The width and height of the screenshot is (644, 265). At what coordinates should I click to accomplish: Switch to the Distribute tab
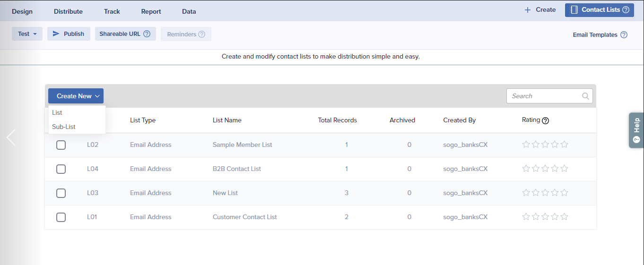68,11
